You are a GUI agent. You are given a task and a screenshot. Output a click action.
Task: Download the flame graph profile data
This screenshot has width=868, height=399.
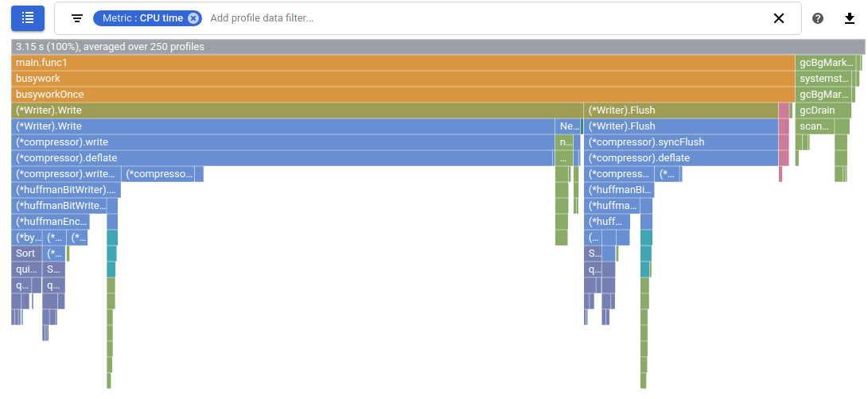(x=850, y=18)
